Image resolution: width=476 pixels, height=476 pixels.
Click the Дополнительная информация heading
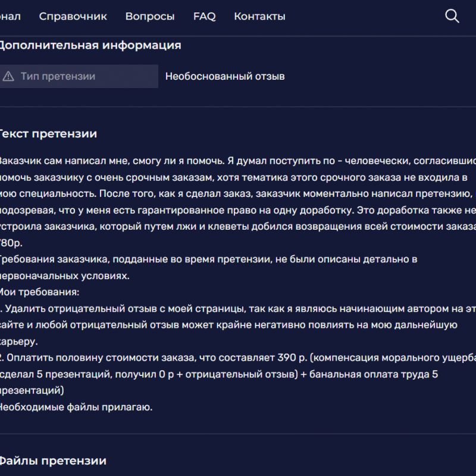click(x=89, y=45)
